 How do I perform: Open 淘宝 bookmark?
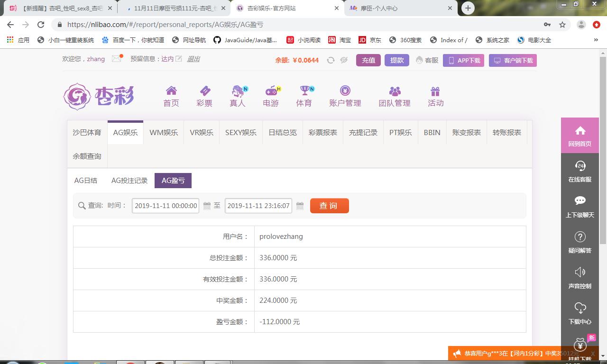click(x=340, y=40)
